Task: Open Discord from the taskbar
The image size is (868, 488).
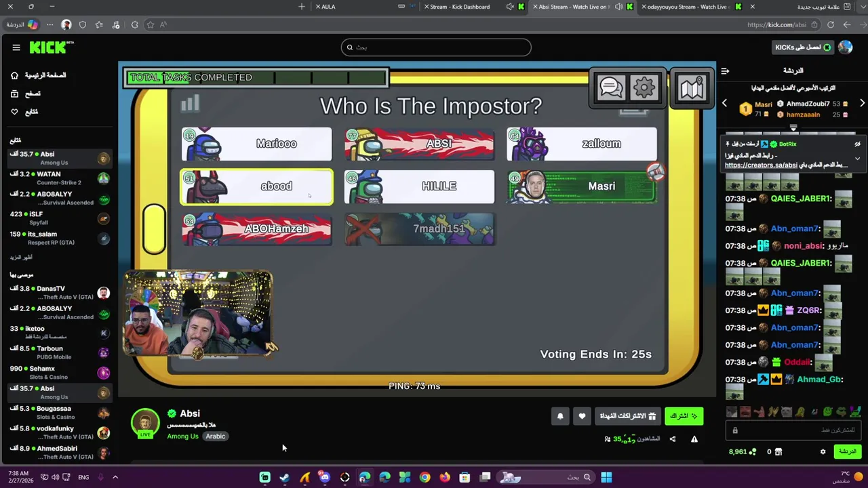Action: pyautogui.click(x=325, y=477)
